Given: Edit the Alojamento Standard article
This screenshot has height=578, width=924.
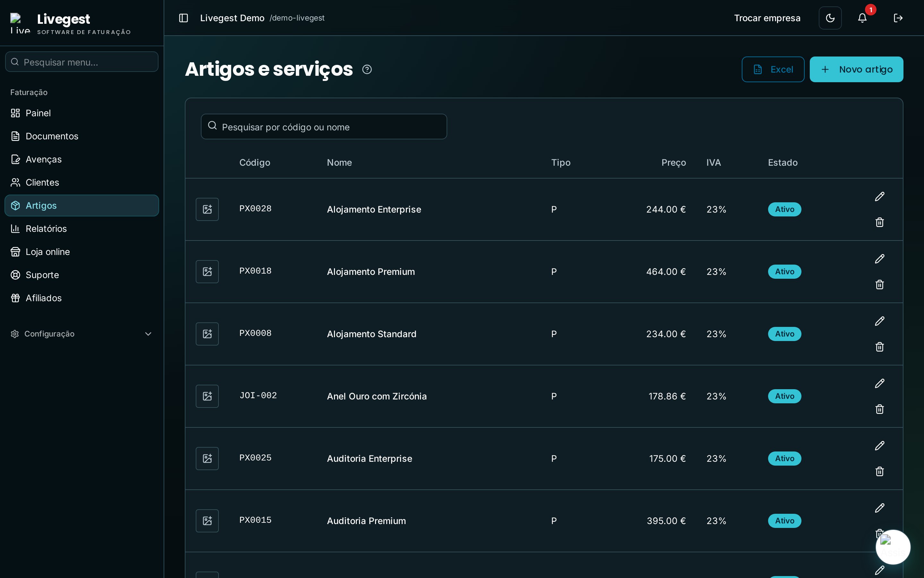Looking at the screenshot, I should pyautogui.click(x=880, y=321).
